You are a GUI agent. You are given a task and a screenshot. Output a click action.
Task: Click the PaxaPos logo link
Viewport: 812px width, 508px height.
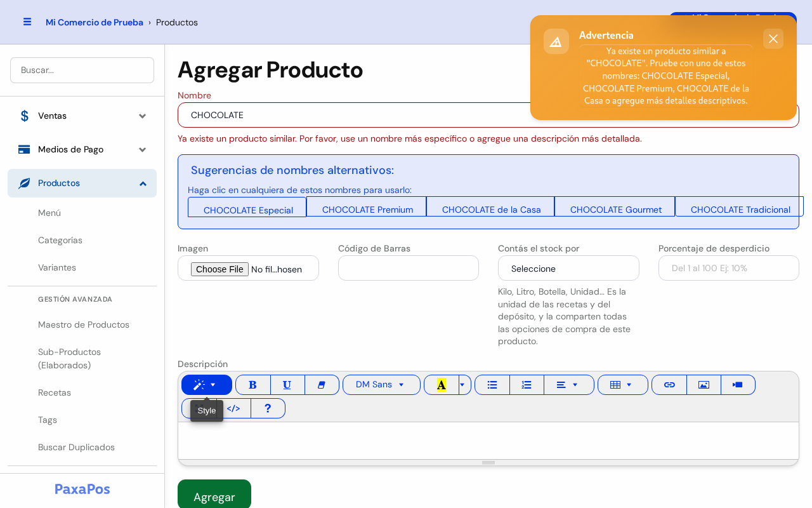[x=82, y=489]
